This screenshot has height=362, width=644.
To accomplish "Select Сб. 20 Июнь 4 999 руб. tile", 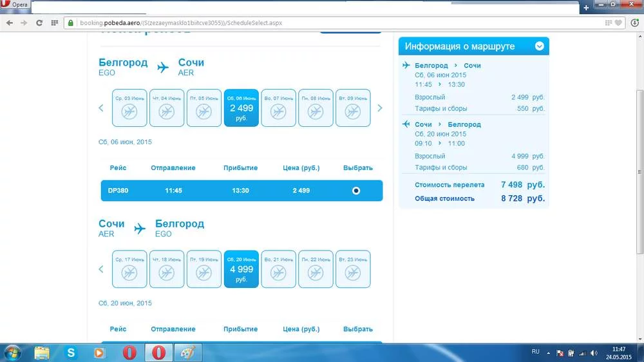I will (241, 269).
